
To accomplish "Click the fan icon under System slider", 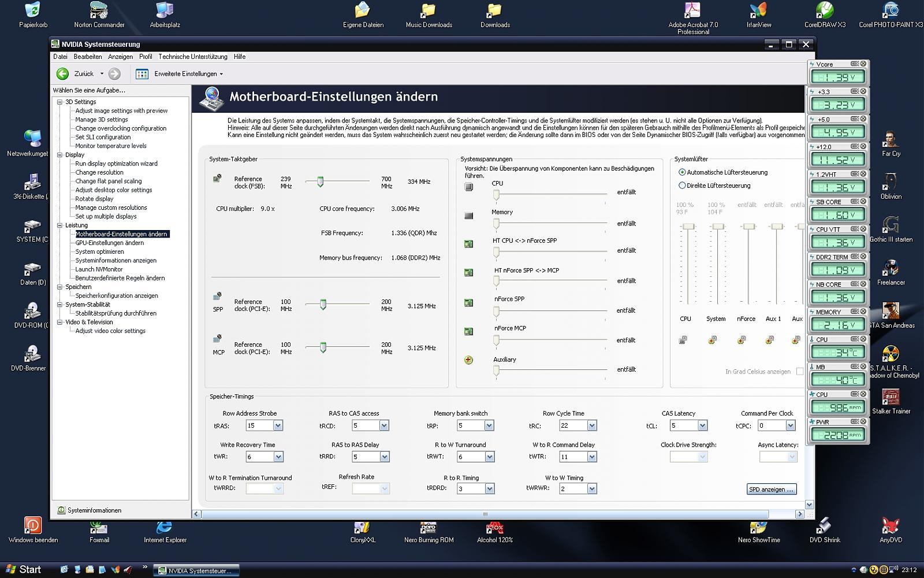I will [x=713, y=340].
